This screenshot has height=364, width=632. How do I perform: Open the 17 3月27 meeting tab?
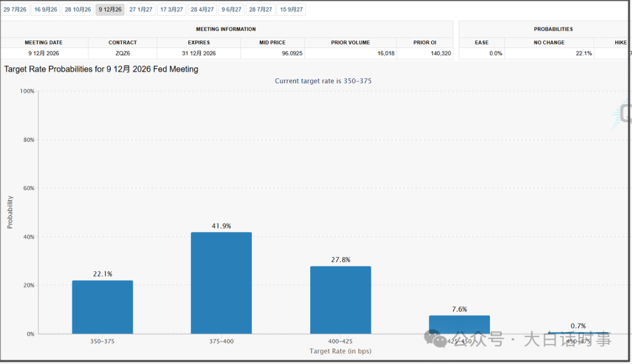click(171, 10)
